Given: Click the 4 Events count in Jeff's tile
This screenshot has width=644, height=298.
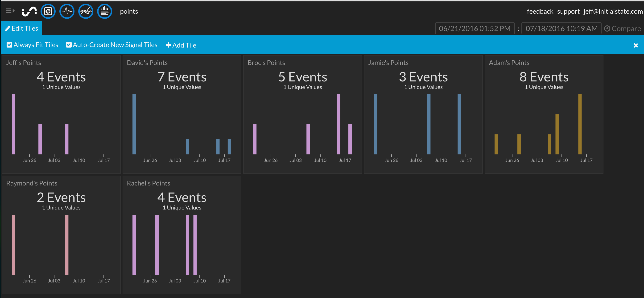Looking at the screenshot, I should coord(61,77).
